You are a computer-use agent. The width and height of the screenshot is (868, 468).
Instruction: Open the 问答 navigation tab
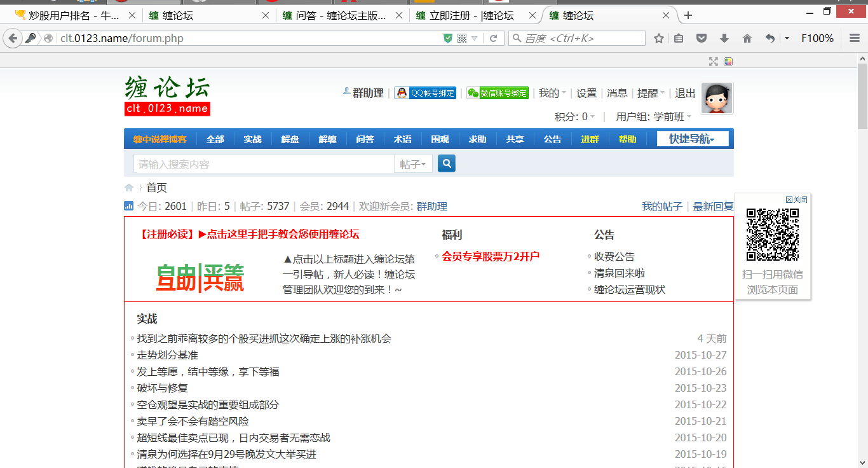point(365,139)
